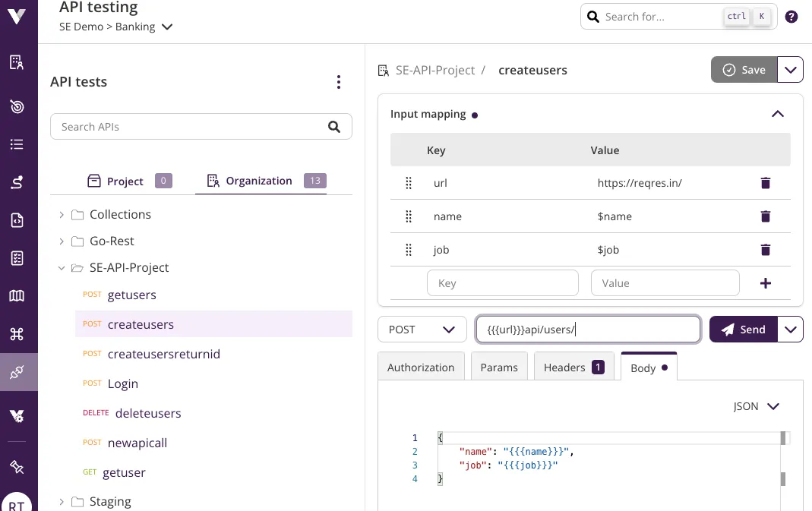Image resolution: width=812 pixels, height=511 pixels.
Task: Open the help question mark icon
Action: click(791, 17)
